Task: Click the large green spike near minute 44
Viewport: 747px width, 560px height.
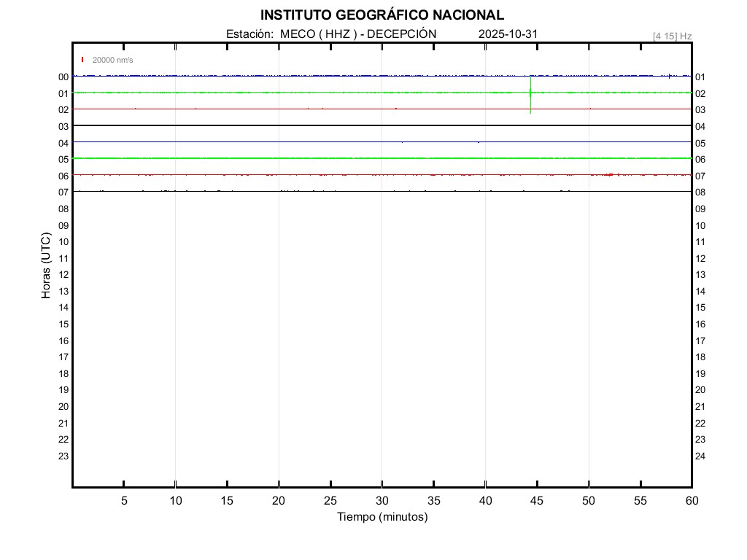Action: point(530,95)
